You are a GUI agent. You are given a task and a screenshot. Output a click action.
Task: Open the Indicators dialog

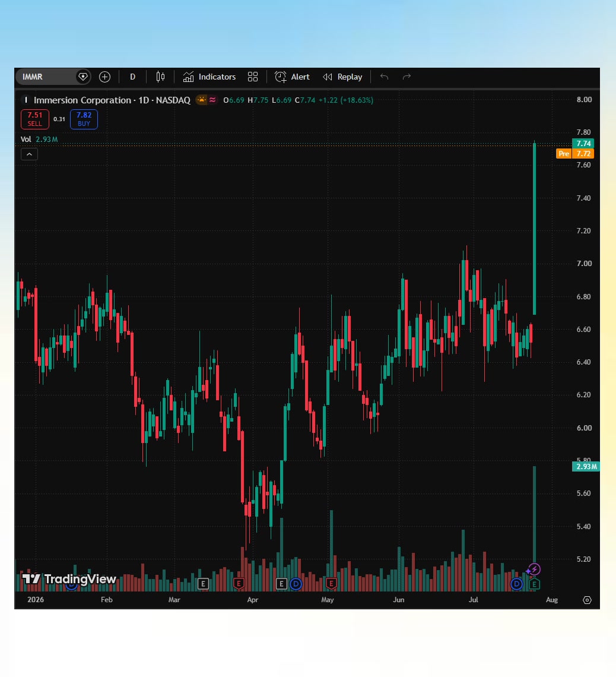coord(209,77)
